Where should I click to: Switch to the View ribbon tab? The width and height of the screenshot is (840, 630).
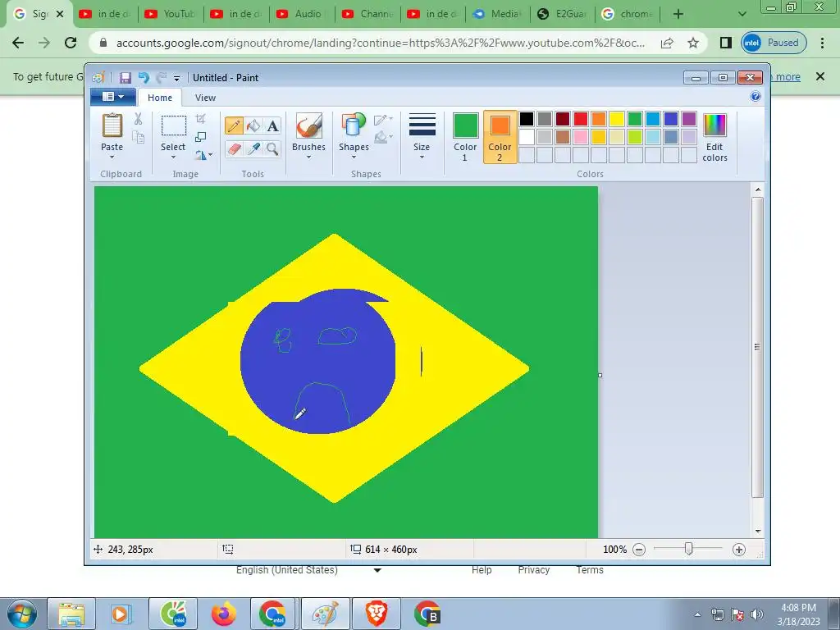205,98
